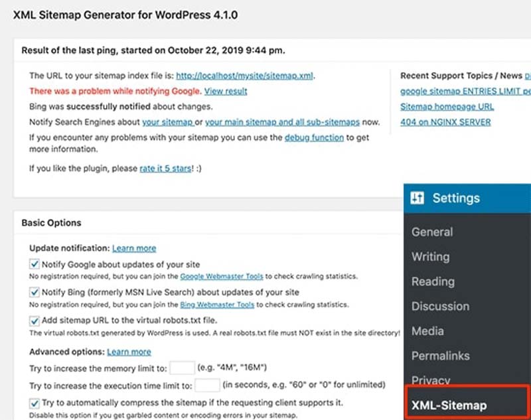531x420 pixels.
Task: Open Learn more beside Advanced options
Action: tap(129, 352)
